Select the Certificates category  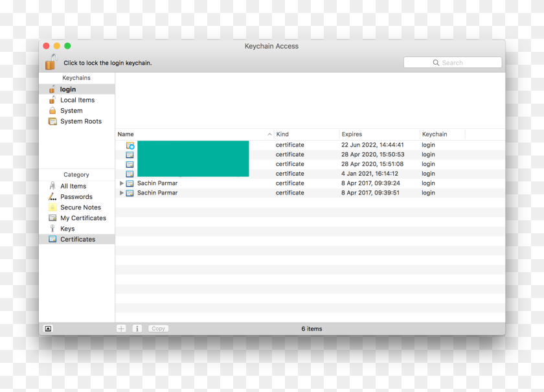click(x=78, y=239)
